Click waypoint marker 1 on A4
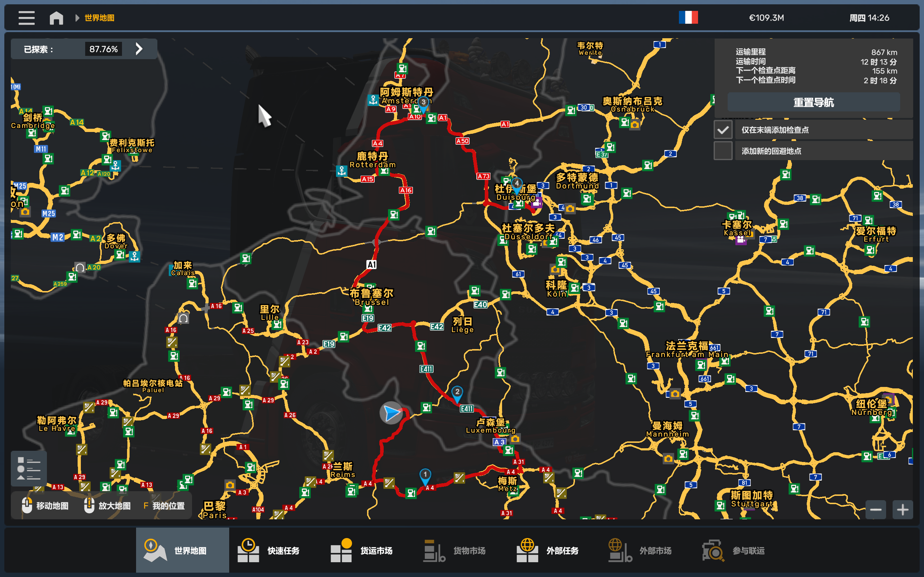The width and height of the screenshot is (924, 577). pos(425,476)
